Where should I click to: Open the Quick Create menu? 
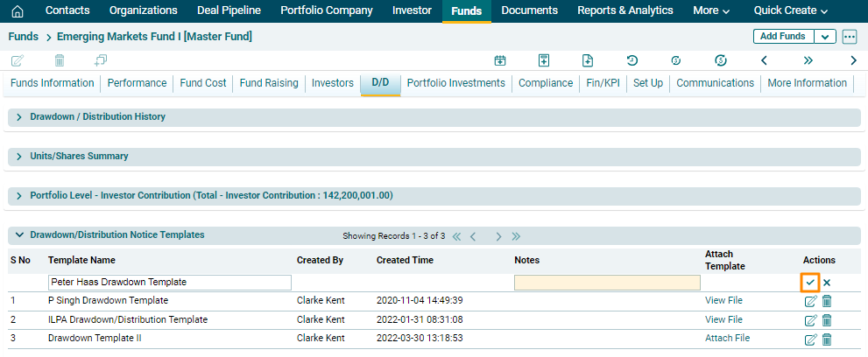(790, 11)
